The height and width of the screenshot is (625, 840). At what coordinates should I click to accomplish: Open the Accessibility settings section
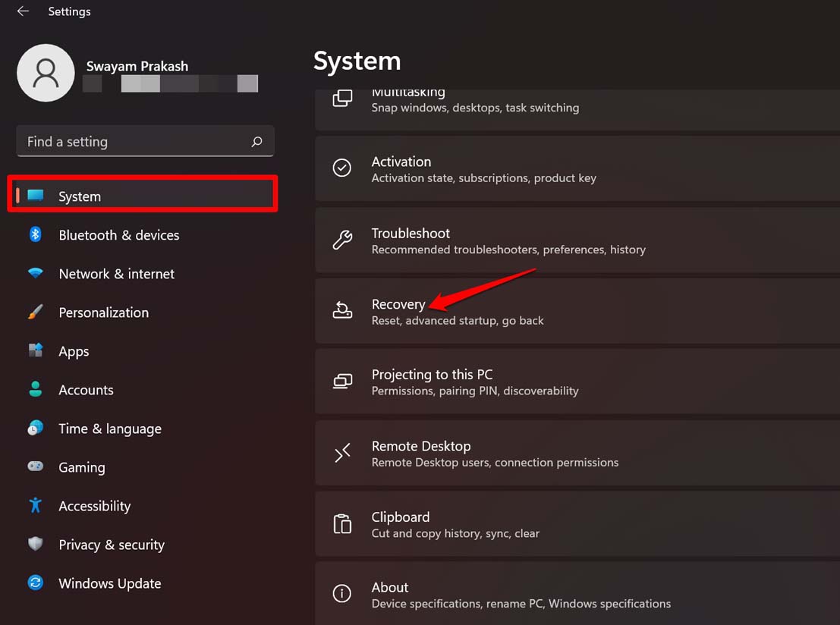(94, 506)
